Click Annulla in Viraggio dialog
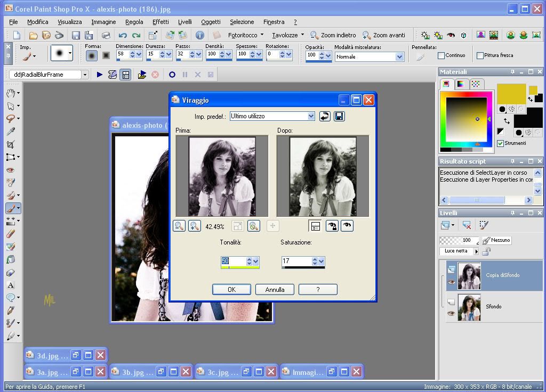546x392 pixels. (275, 289)
